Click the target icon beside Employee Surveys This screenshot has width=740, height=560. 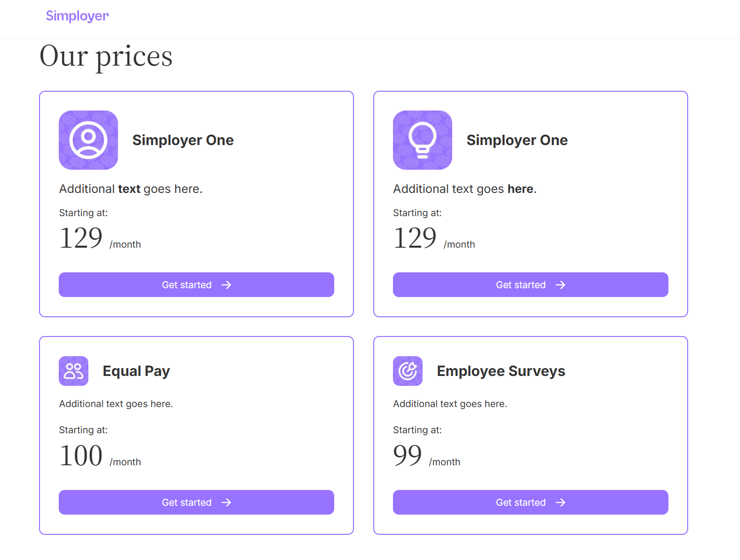pyautogui.click(x=408, y=371)
